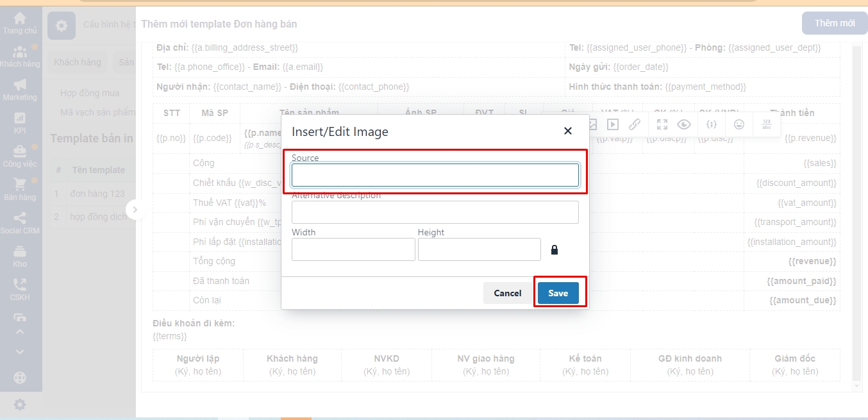Viewport: 868px width, 420px height.
Task: Focus the Width input field
Action: 353,249
